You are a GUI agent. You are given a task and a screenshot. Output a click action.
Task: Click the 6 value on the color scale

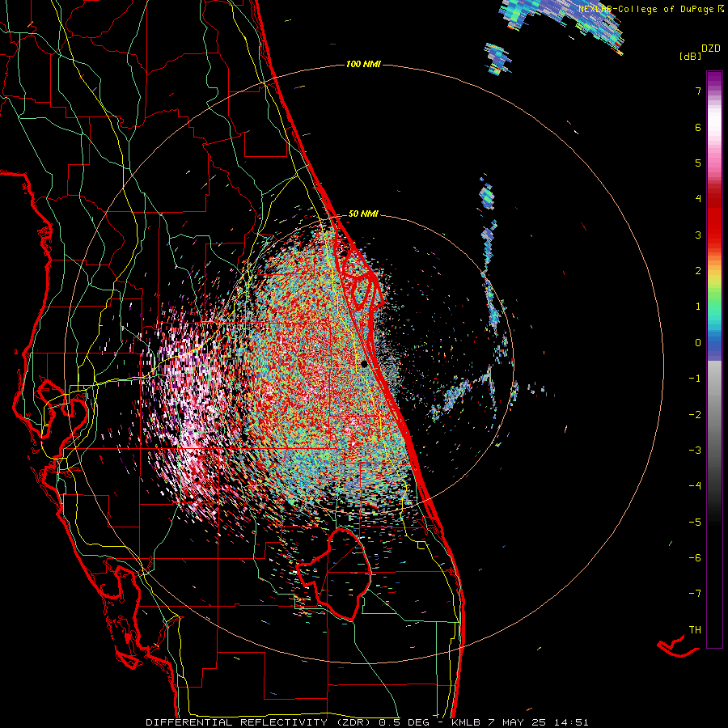tap(698, 127)
